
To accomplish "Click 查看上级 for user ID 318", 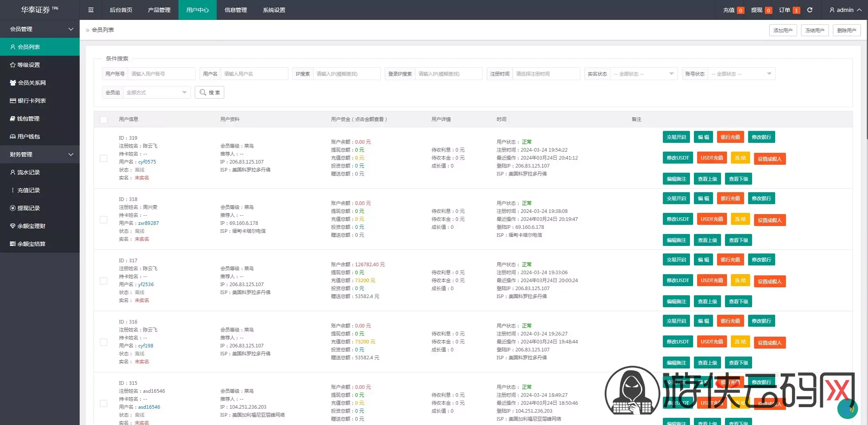I will point(707,240).
